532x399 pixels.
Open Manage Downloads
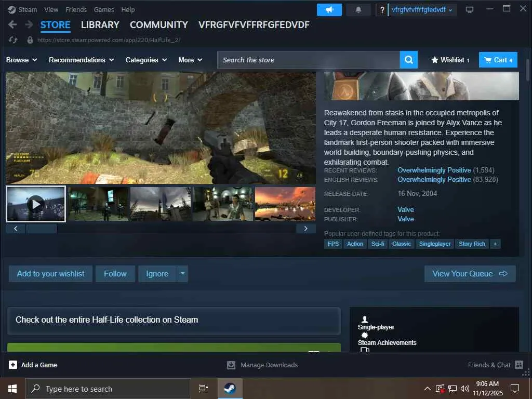click(262, 365)
